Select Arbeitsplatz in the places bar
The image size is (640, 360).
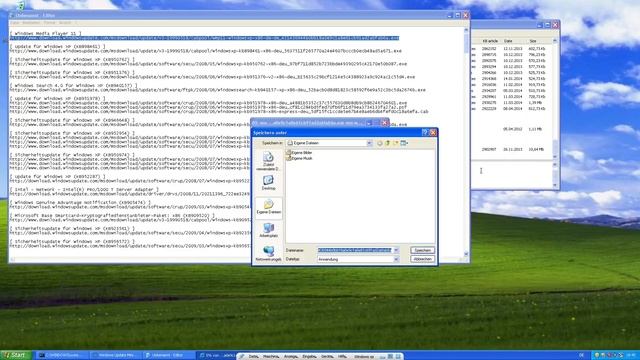point(269,230)
